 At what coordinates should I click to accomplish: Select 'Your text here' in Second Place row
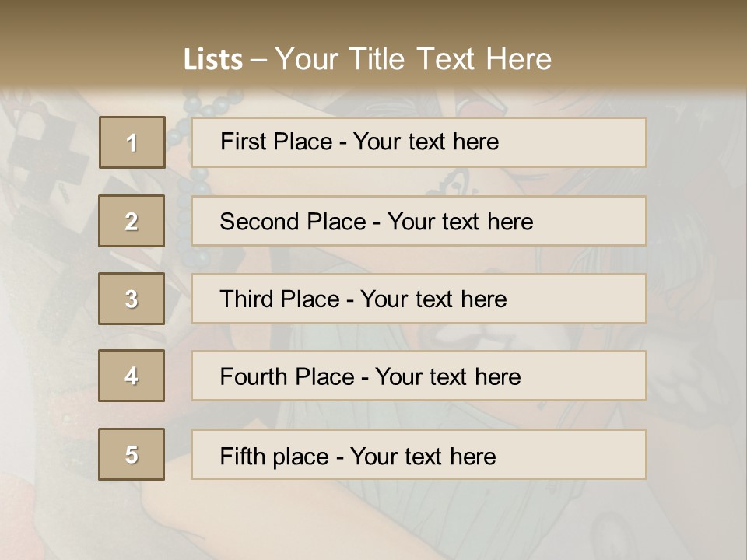(x=460, y=222)
